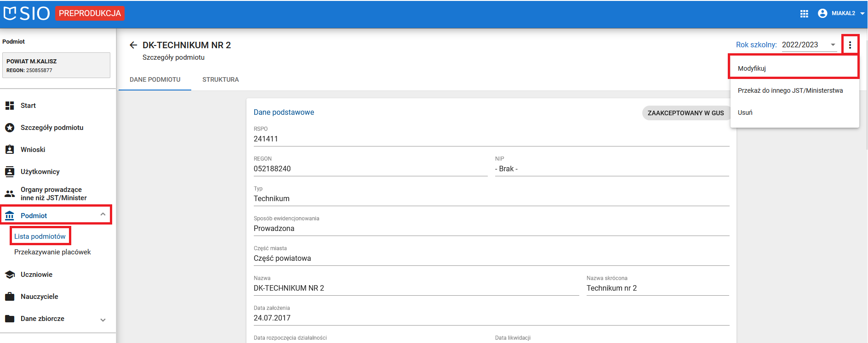The width and height of the screenshot is (868, 343).
Task: Click the Start dashboard icon
Action: (10, 106)
